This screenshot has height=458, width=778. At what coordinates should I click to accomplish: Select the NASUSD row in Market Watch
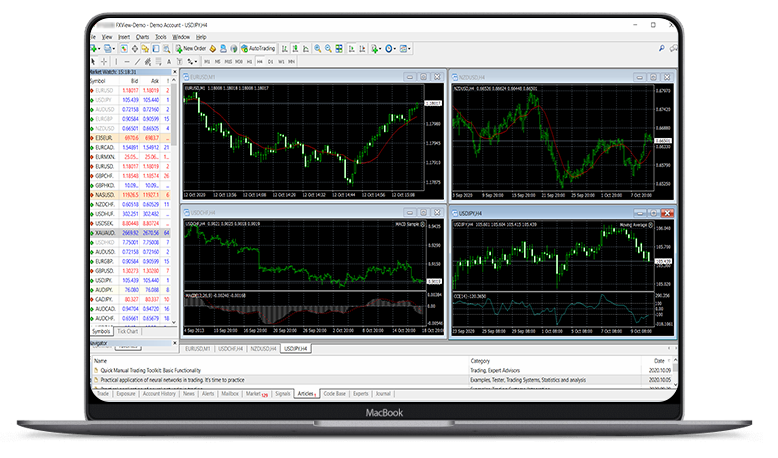pos(131,195)
